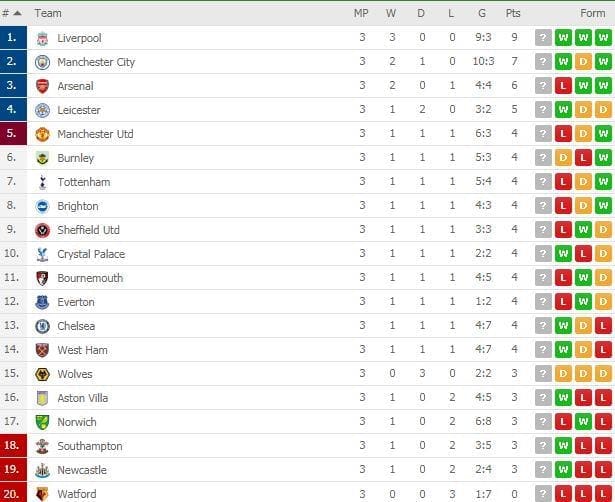Click Liverpool's upcoming match question mark box
The width and height of the screenshot is (615, 502).
click(543, 38)
